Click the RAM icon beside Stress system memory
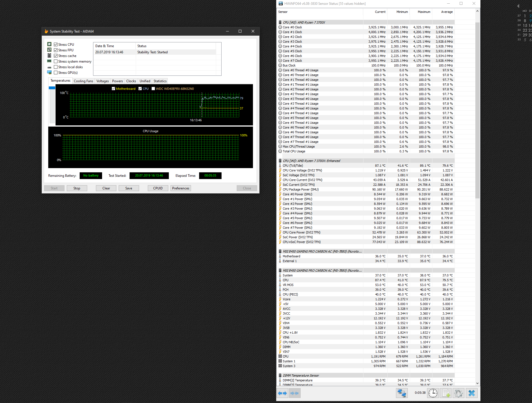 click(x=49, y=61)
